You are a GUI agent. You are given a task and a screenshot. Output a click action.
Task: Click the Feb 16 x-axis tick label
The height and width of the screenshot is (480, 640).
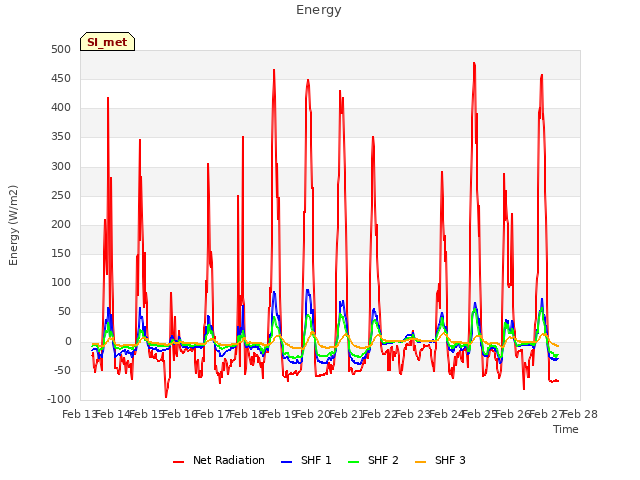pos(180,415)
